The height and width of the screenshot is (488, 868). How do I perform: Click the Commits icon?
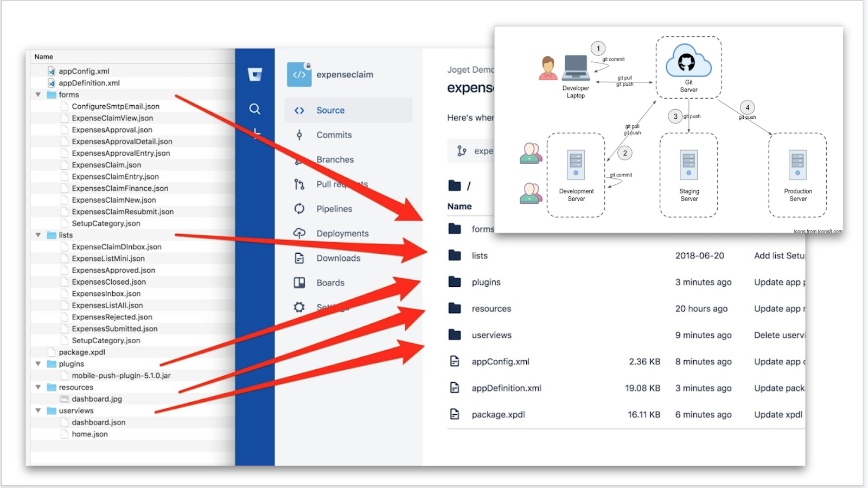pos(299,135)
